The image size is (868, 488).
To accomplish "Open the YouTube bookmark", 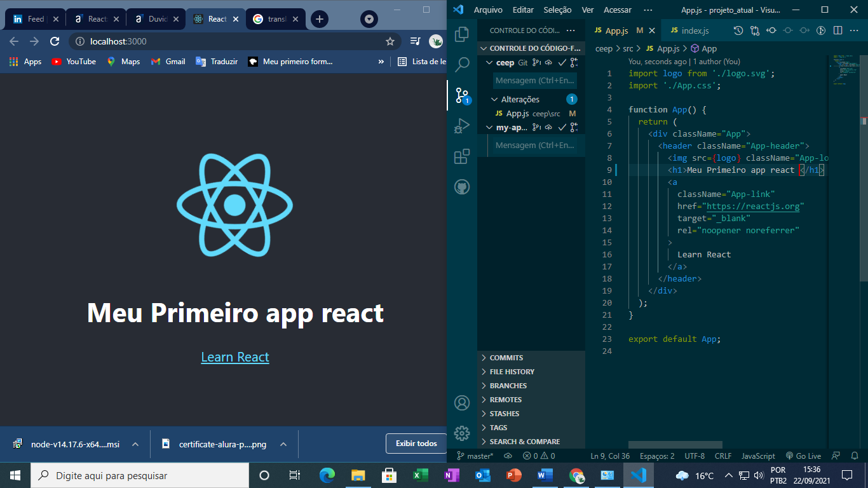I will [x=74, y=62].
